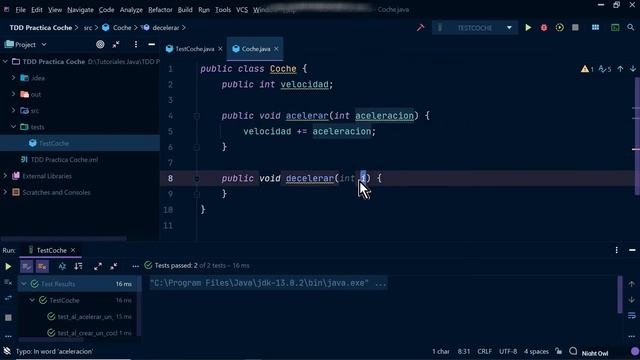Open more test runner options (three dots)

point(136,267)
